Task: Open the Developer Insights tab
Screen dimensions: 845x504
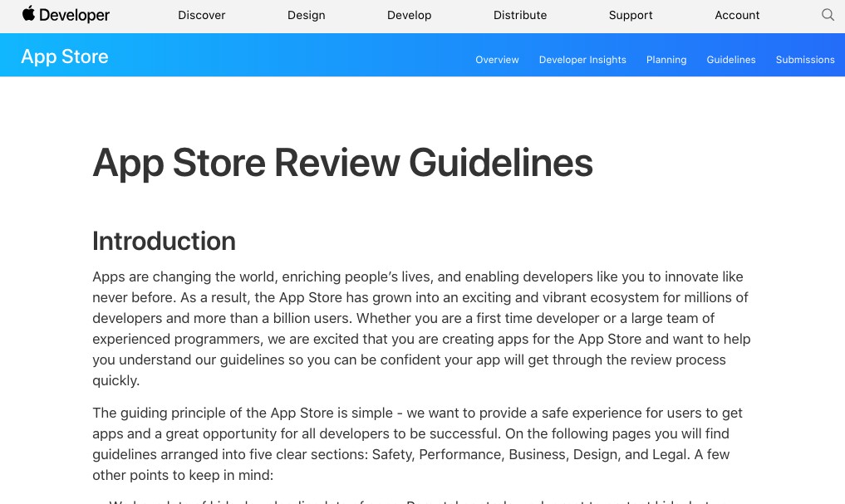Action: [x=582, y=60]
